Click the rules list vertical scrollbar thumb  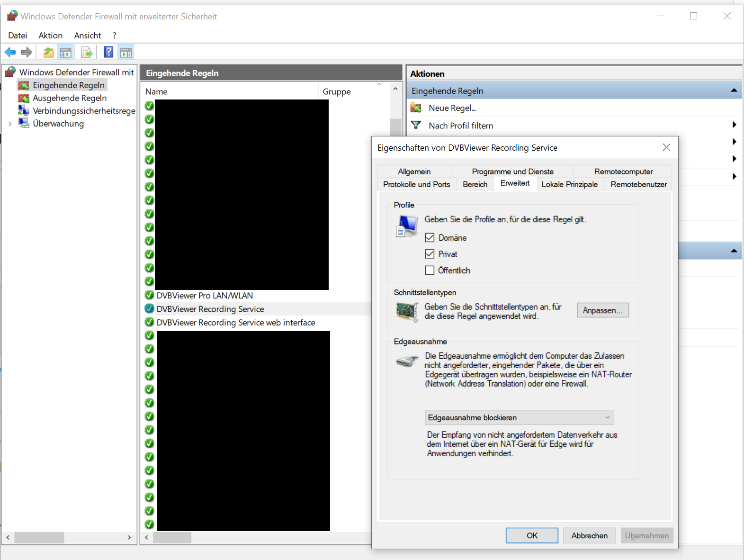[x=395, y=128]
